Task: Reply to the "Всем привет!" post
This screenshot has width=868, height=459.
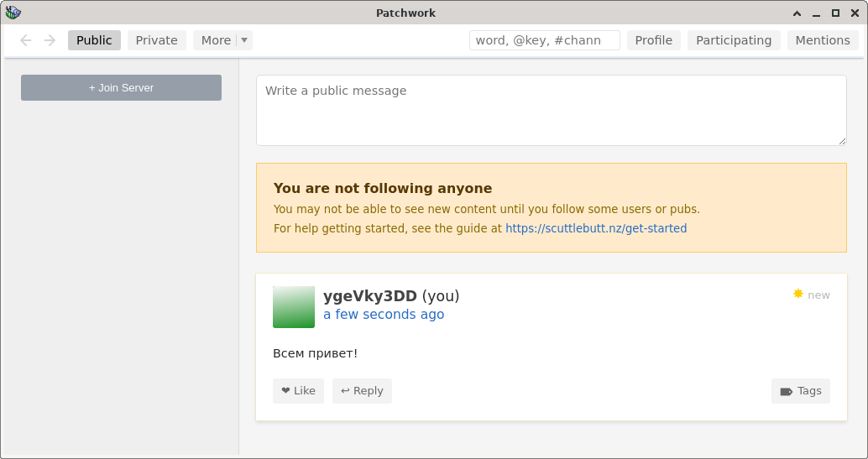Action: tap(362, 391)
